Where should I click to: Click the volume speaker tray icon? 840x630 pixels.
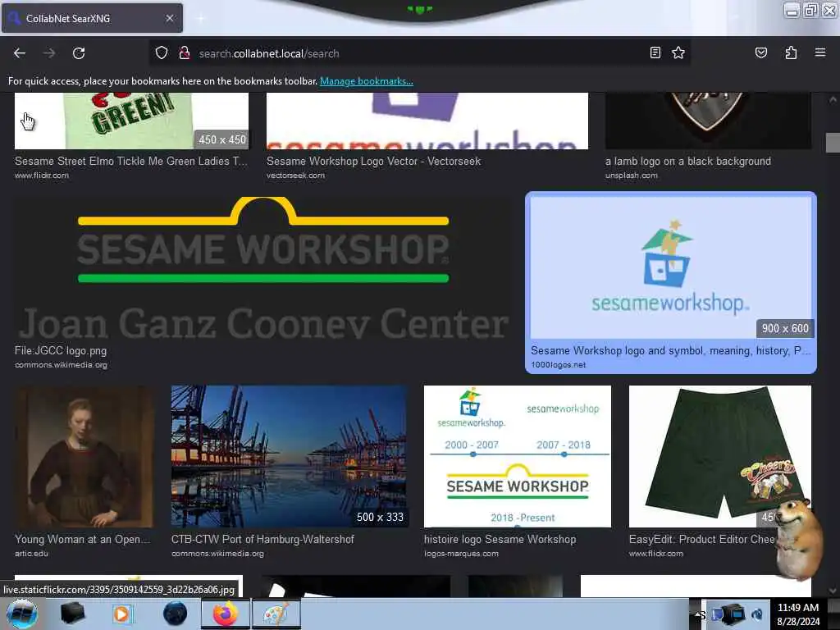(x=757, y=614)
